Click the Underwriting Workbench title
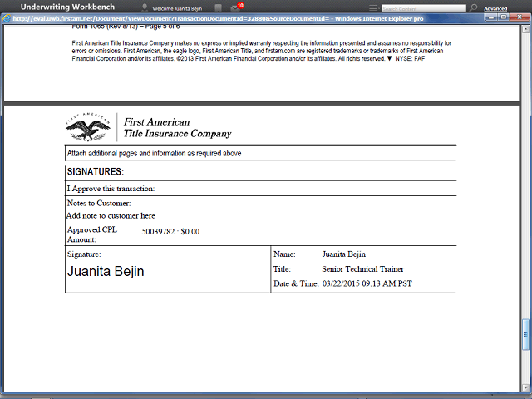 point(67,7)
